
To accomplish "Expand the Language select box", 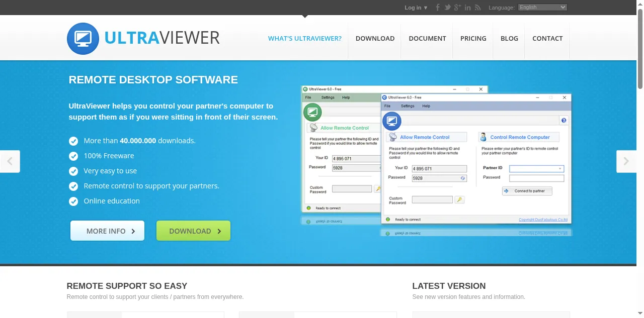I will [543, 8].
